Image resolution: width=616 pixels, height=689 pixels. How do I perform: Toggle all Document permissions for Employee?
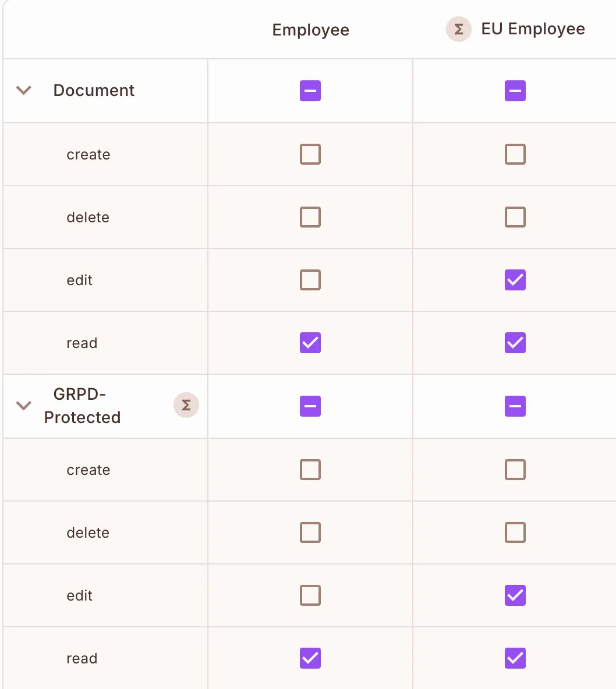point(310,91)
